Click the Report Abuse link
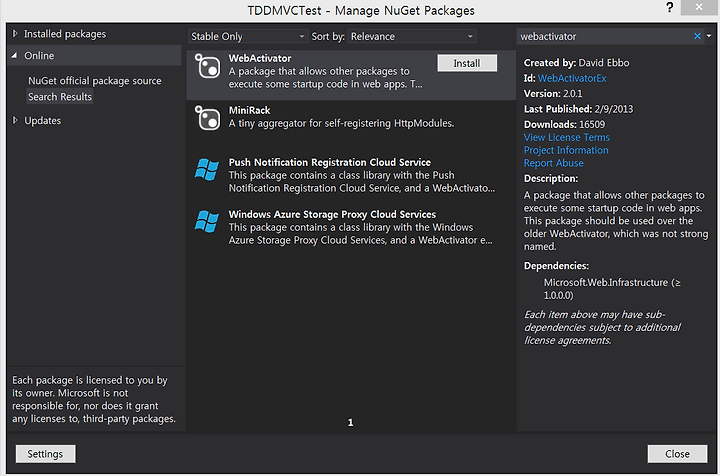720x476 pixels. tap(554, 163)
